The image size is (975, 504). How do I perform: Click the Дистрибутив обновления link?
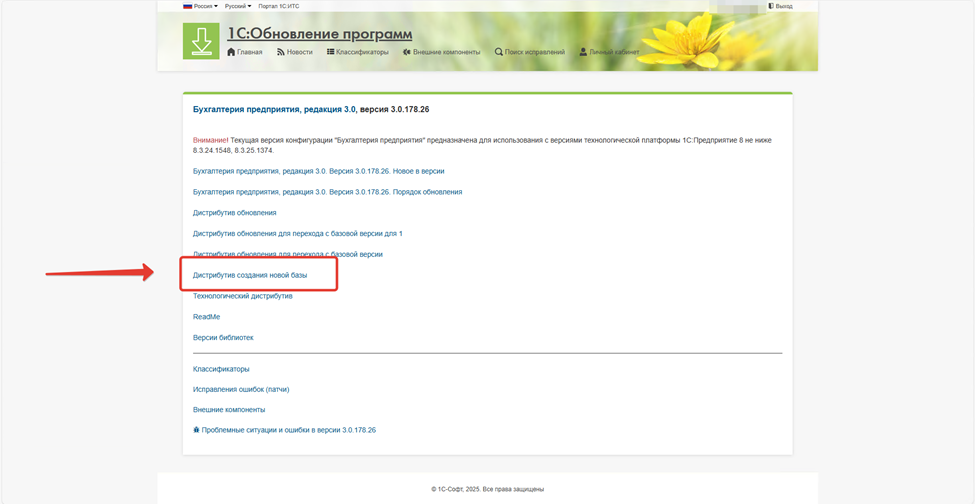coord(235,213)
